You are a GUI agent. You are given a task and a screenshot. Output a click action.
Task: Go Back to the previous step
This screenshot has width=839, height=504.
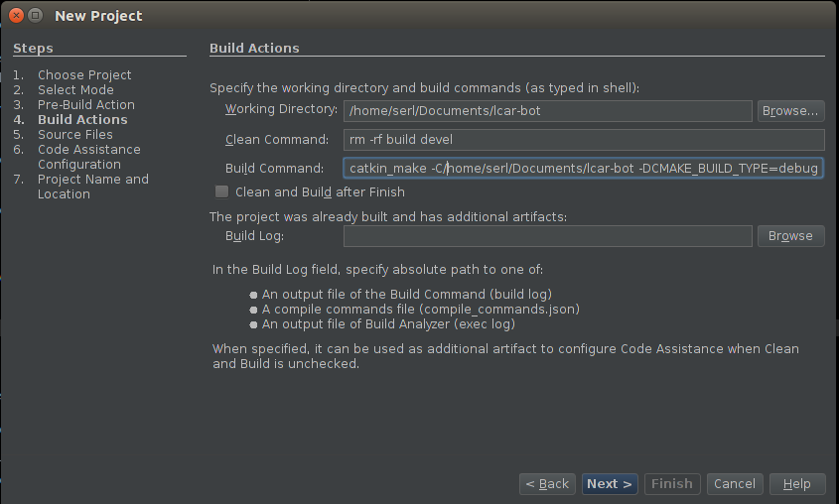[x=547, y=484]
